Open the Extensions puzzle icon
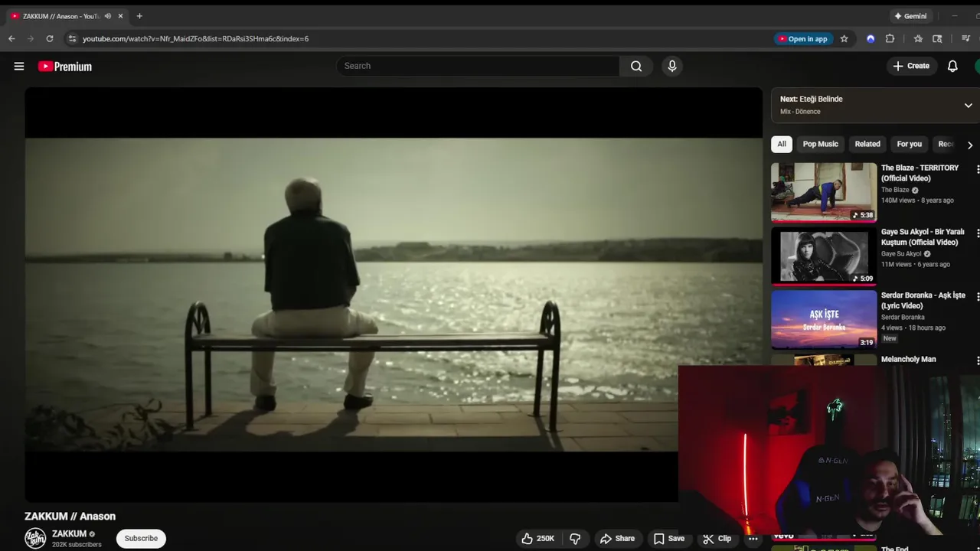The height and width of the screenshot is (551, 980). pyautogui.click(x=890, y=39)
